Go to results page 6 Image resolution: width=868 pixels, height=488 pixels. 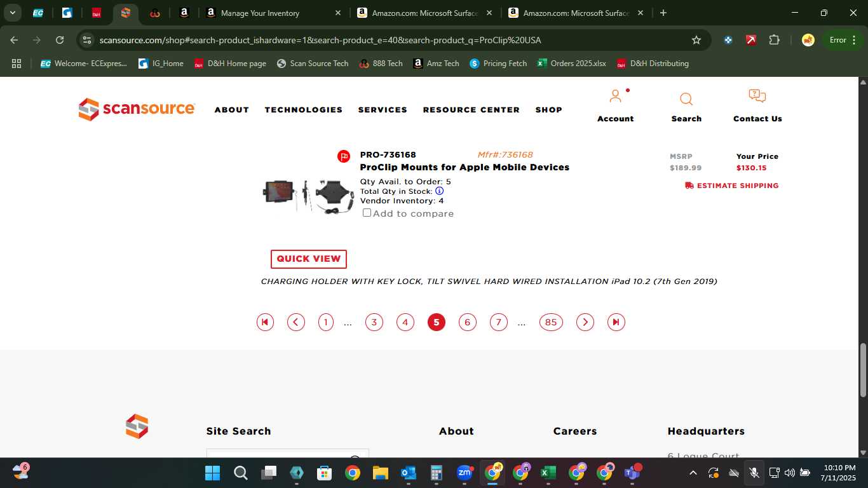pyautogui.click(x=468, y=322)
